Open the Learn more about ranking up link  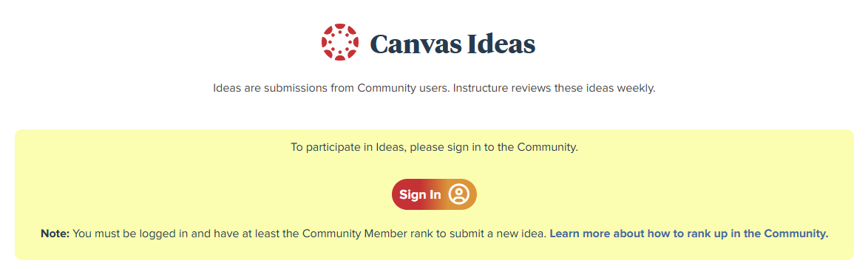(x=688, y=234)
